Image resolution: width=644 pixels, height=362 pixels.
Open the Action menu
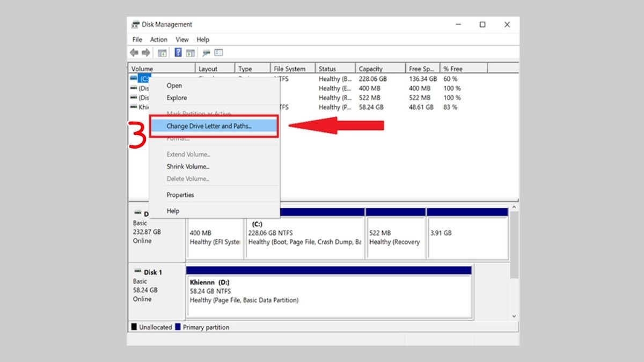point(158,40)
